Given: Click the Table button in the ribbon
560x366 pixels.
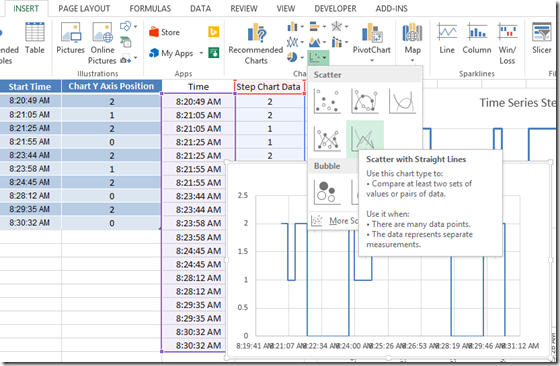Looking at the screenshot, I should (x=35, y=39).
